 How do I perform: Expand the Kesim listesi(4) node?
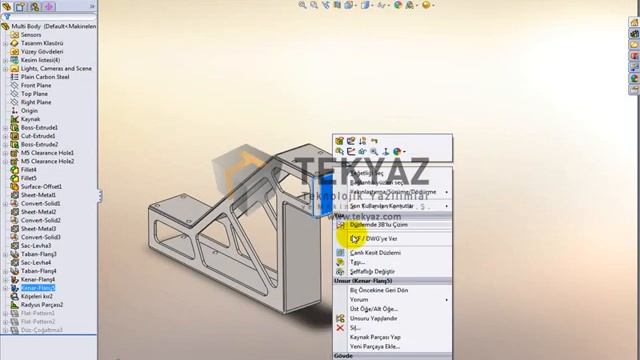pos(5,60)
